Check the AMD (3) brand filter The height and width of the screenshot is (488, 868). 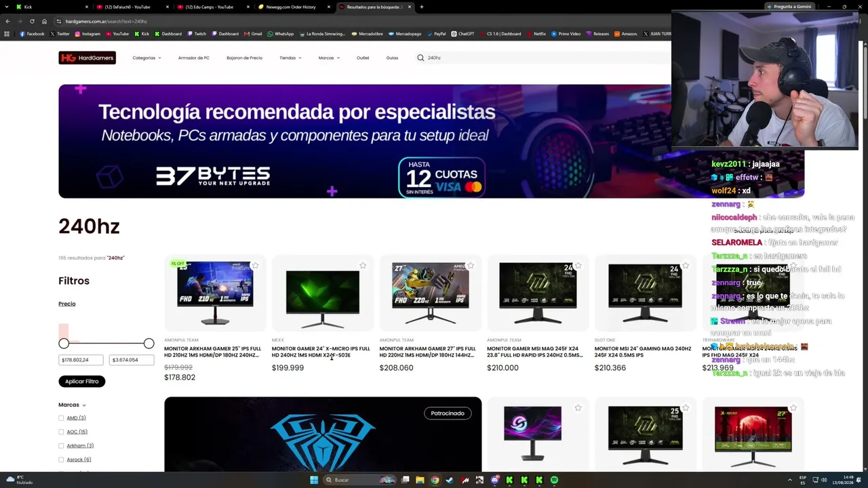[61, 418]
